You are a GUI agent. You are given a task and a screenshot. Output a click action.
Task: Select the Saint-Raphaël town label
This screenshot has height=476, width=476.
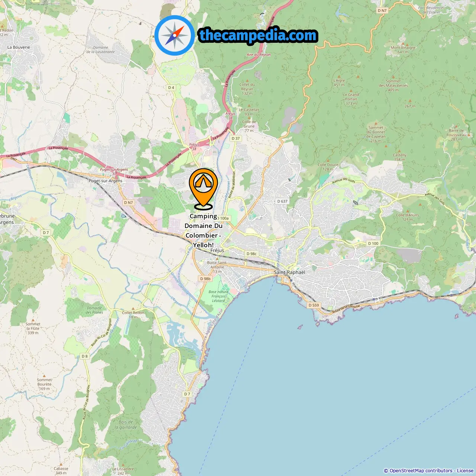click(289, 272)
